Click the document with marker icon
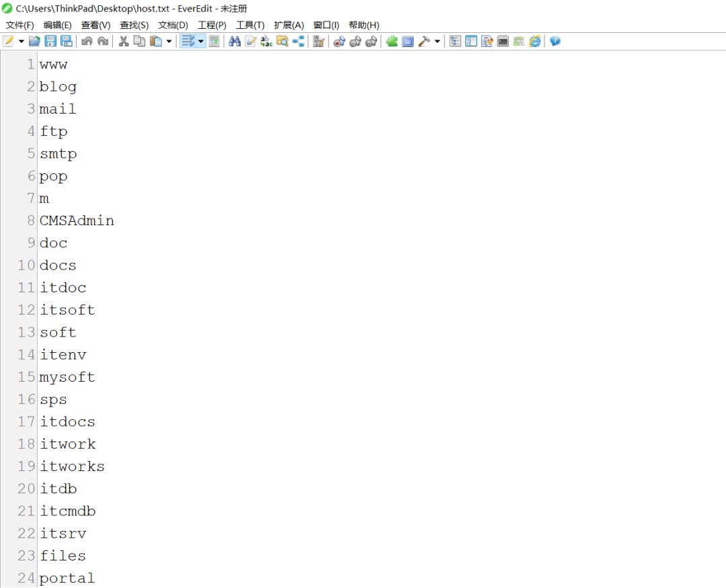This screenshot has height=588, width=726. pyautogui.click(x=487, y=41)
